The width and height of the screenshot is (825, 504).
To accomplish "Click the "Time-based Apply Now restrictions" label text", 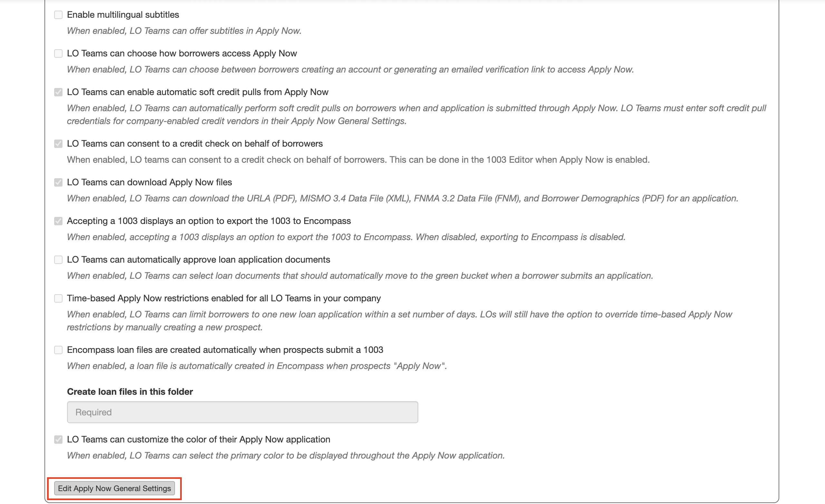I will pos(224,298).
